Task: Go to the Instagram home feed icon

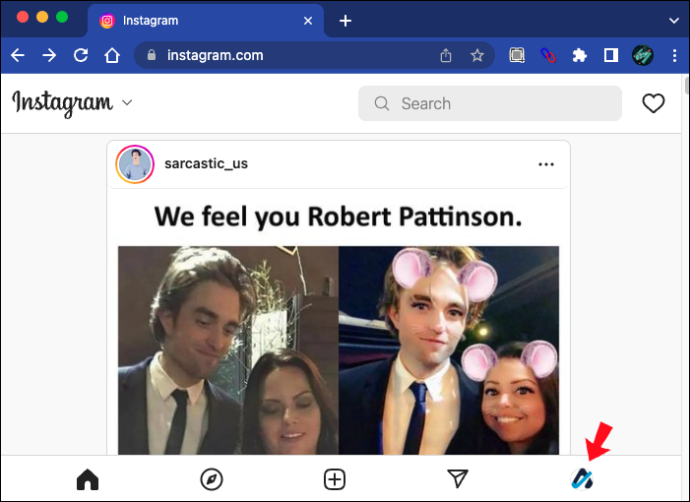Action: pos(88,479)
